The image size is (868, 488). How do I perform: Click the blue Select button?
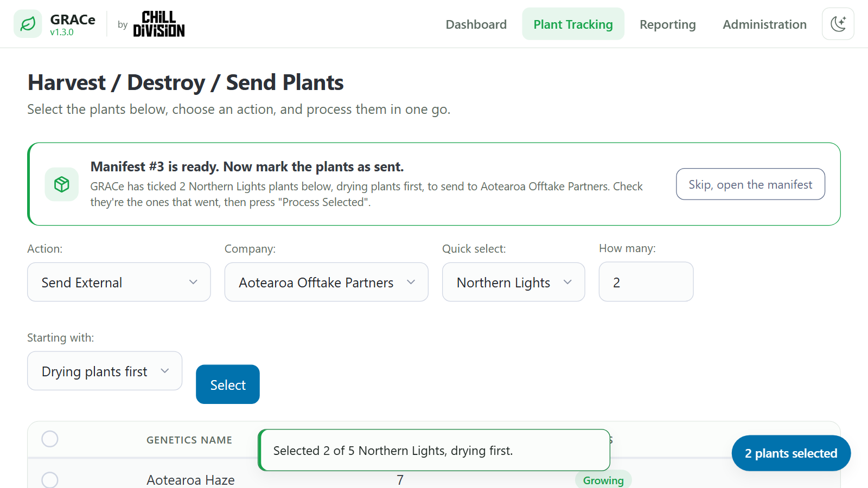click(x=228, y=384)
